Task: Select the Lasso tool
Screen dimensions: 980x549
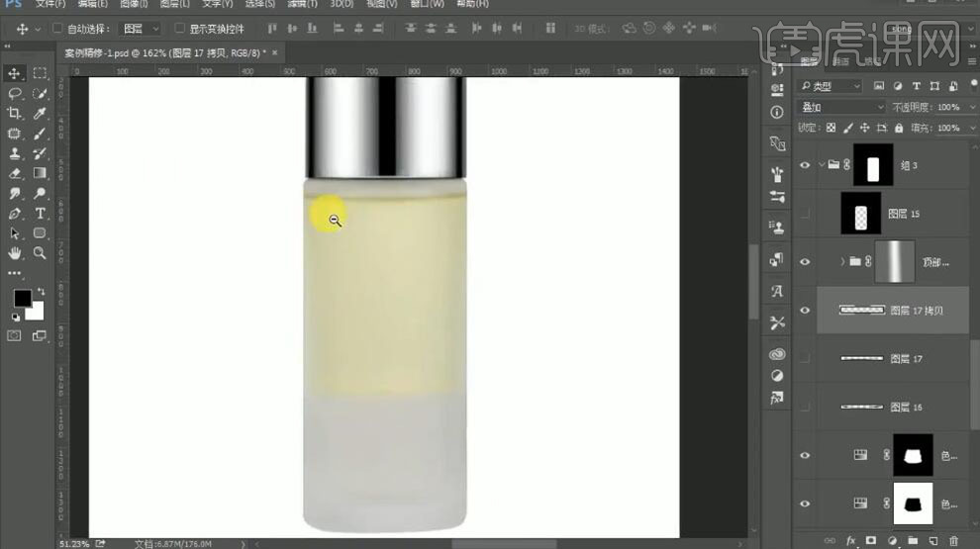Action: coord(14,94)
